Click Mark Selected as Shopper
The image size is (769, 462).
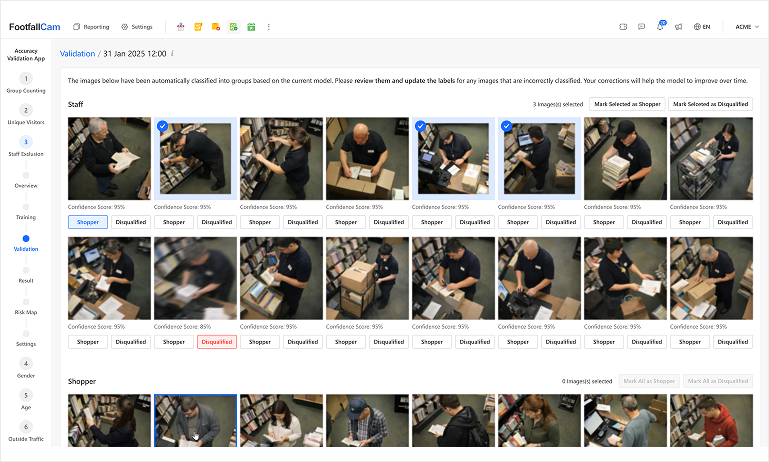[627, 104]
